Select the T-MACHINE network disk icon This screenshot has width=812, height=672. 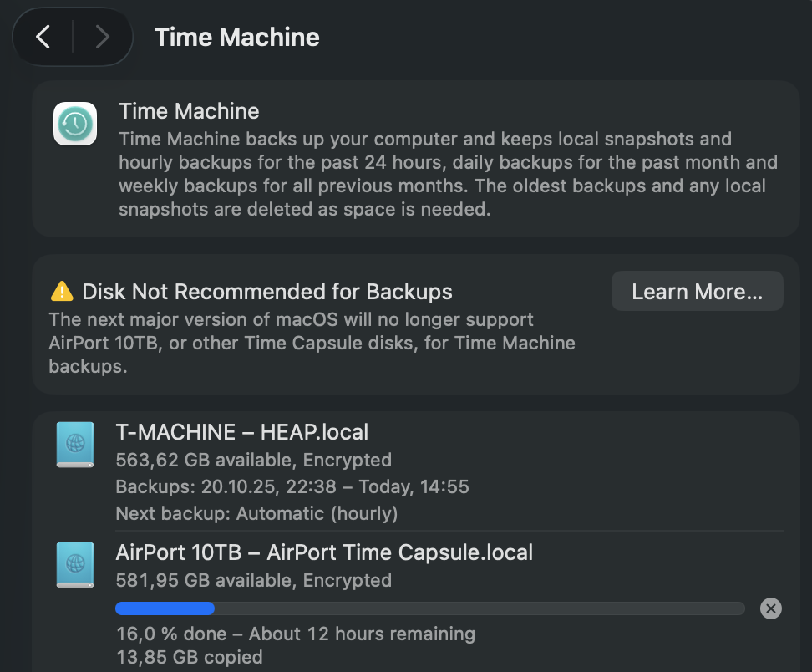[x=74, y=444]
